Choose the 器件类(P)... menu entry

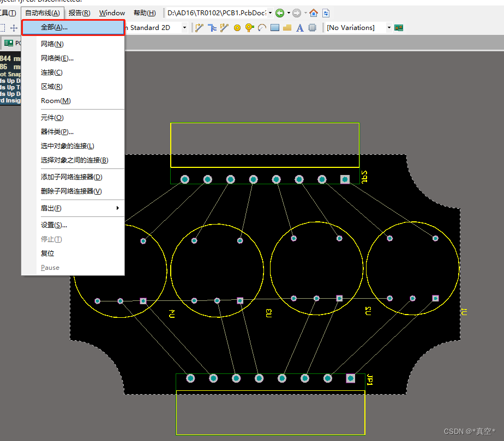click(x=73, y=132)
